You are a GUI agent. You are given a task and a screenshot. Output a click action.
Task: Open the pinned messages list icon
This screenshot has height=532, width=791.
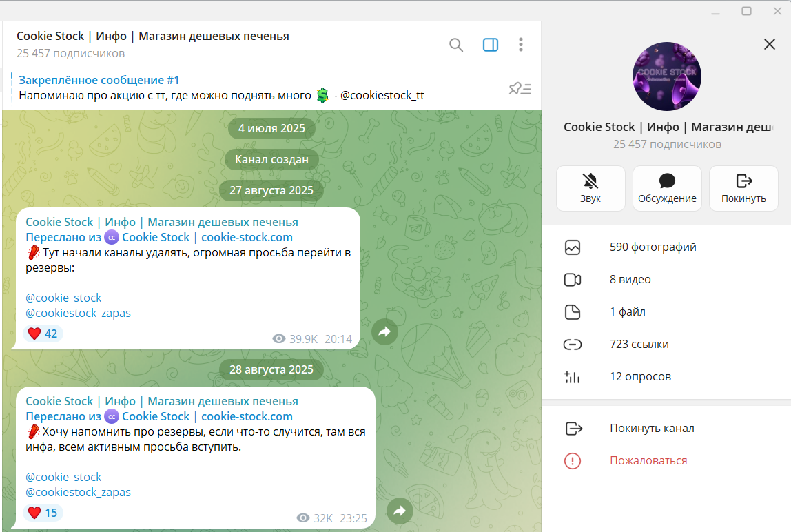520,89
